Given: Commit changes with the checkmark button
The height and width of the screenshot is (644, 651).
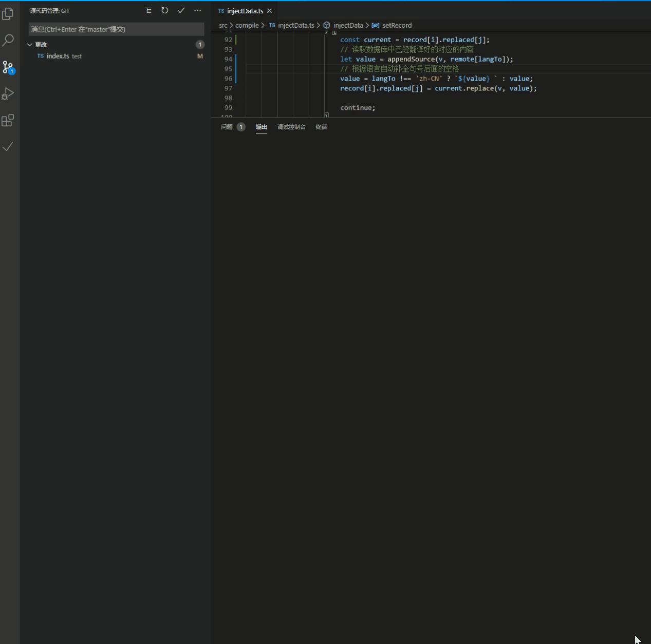Looking at the screenshot, I should click(x=181, y=10).
